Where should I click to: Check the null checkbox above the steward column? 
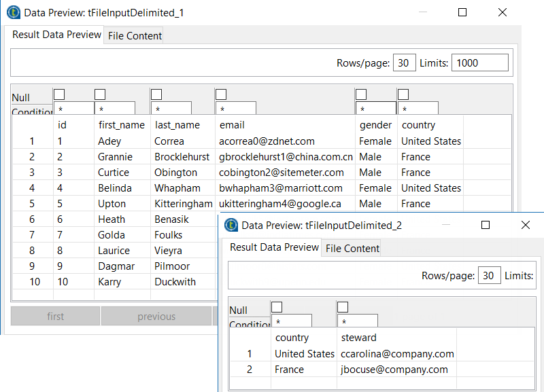pos(343,307)
